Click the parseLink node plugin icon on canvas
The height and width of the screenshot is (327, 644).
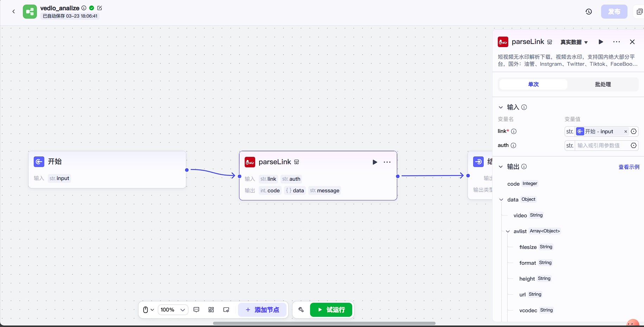point(250,162)
